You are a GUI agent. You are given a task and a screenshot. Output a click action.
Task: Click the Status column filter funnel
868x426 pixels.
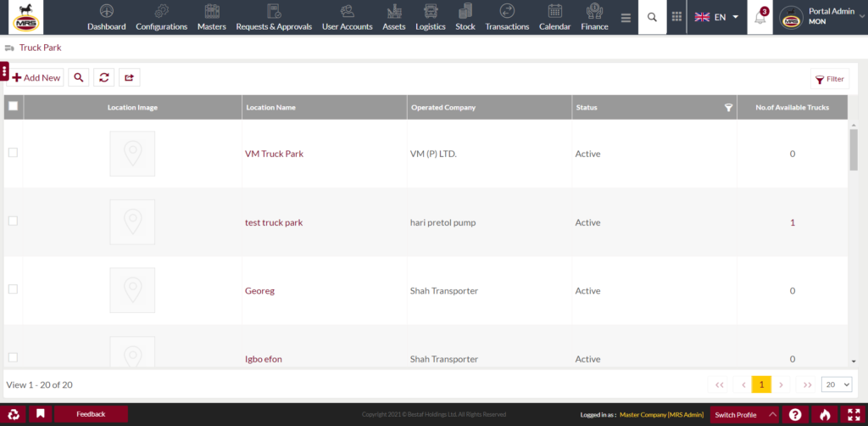728,108
